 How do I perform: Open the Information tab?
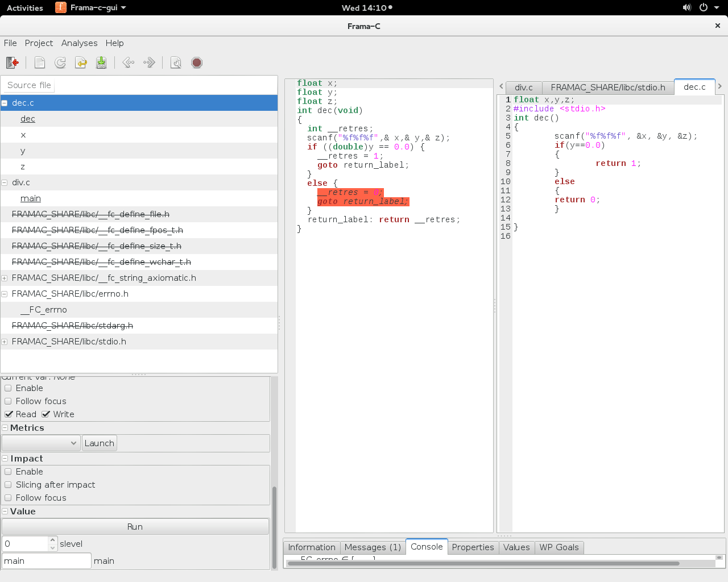(312, 547)
